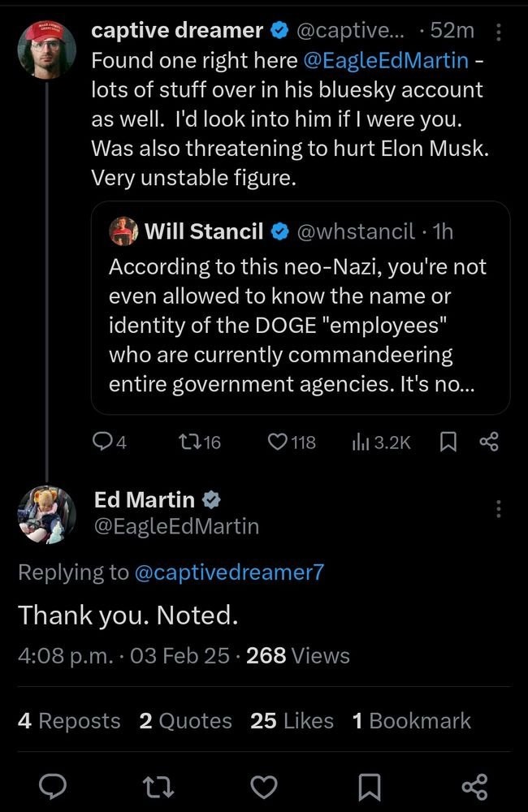The image size is (528, 812).
Task: Share captive dreamer's post
Action: coord(489,442)
